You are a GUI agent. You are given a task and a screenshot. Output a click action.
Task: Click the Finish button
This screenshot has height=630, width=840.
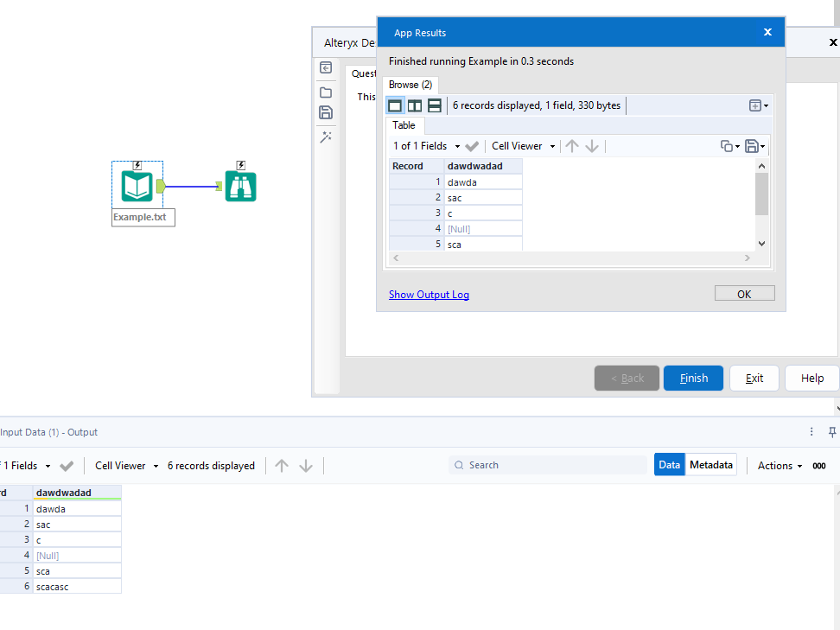point(694,379)
